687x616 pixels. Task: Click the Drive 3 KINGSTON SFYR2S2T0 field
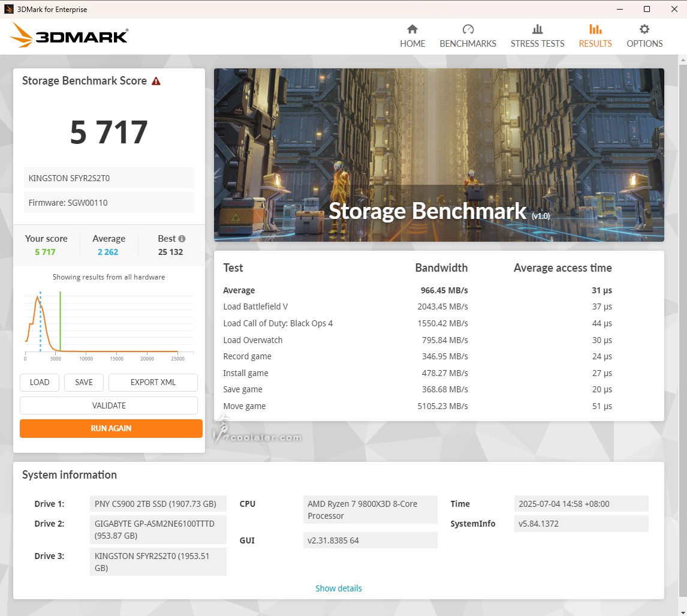pos(158,561)
